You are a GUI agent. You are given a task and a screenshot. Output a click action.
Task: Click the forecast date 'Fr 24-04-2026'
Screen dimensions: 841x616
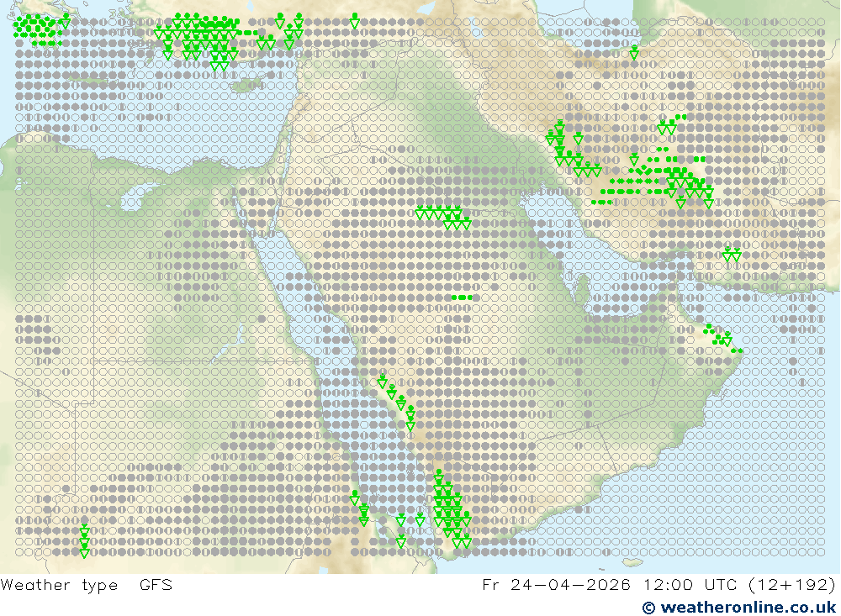coord(556,584)
